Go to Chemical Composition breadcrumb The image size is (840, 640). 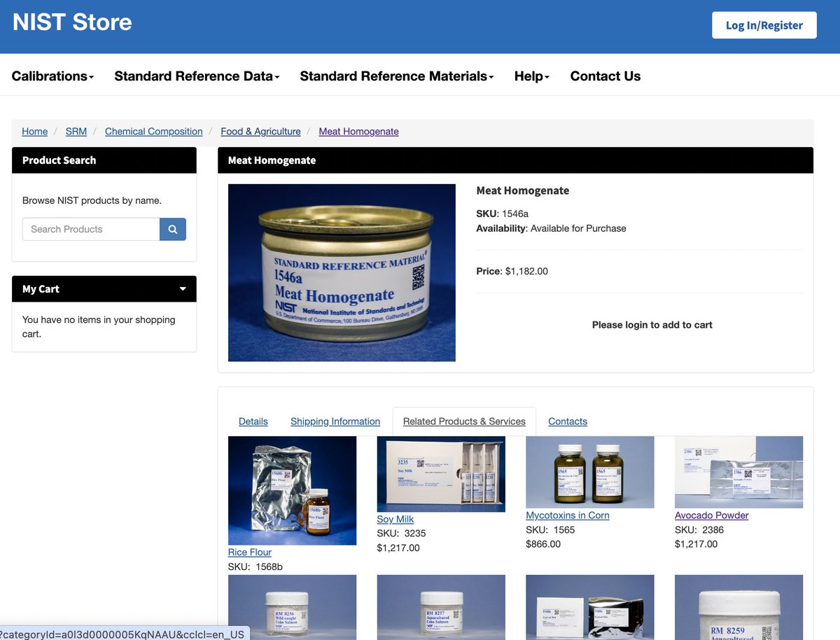point(154,132)
